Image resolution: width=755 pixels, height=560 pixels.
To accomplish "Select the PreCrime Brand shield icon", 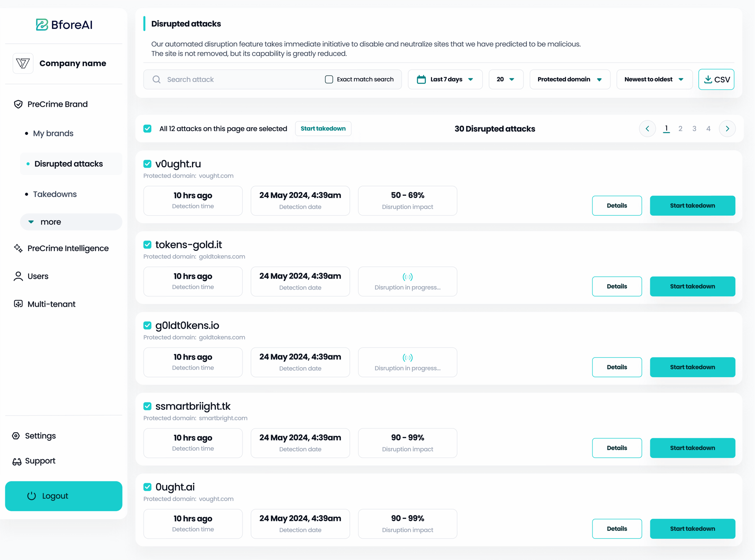I will (x=18, y=104).
